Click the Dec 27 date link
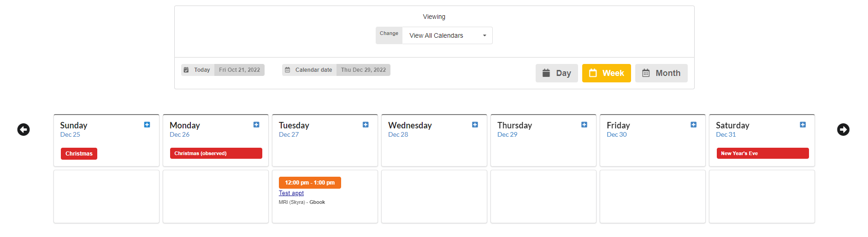This screenshot has height=237, width=868. [289, 134]
